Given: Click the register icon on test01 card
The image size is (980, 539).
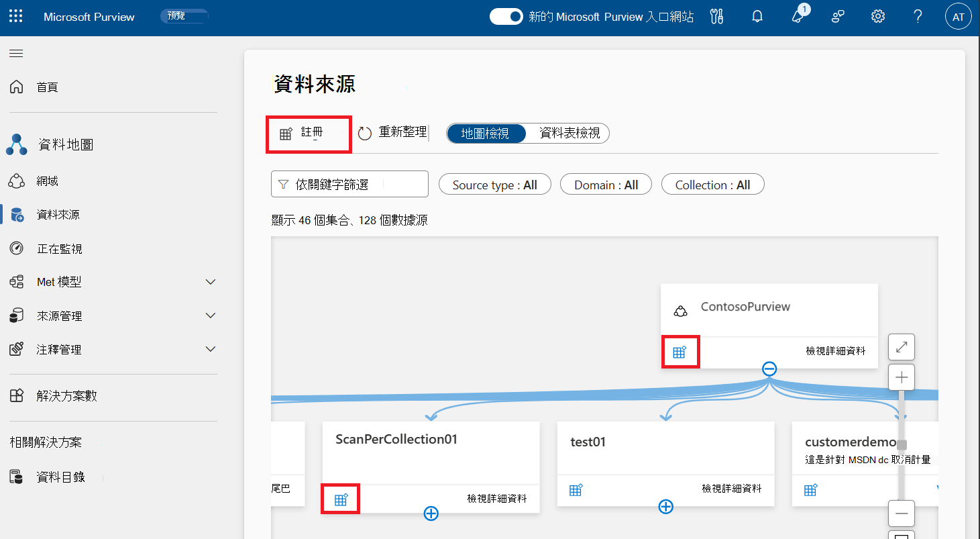Looking at the screenshot, I should point(576,490).
